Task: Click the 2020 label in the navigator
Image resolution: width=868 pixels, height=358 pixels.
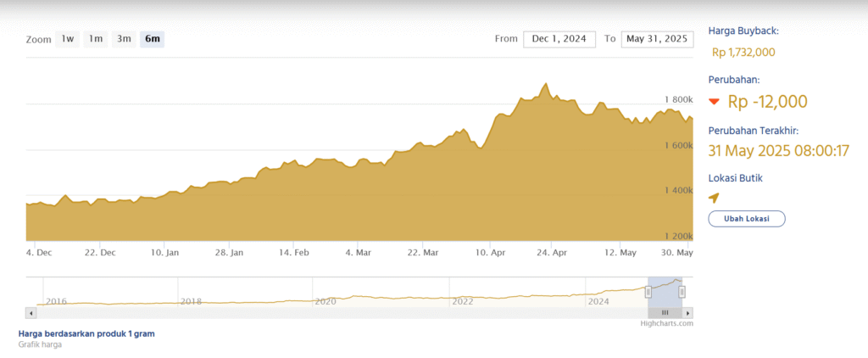Action: [x=325, y=301]
